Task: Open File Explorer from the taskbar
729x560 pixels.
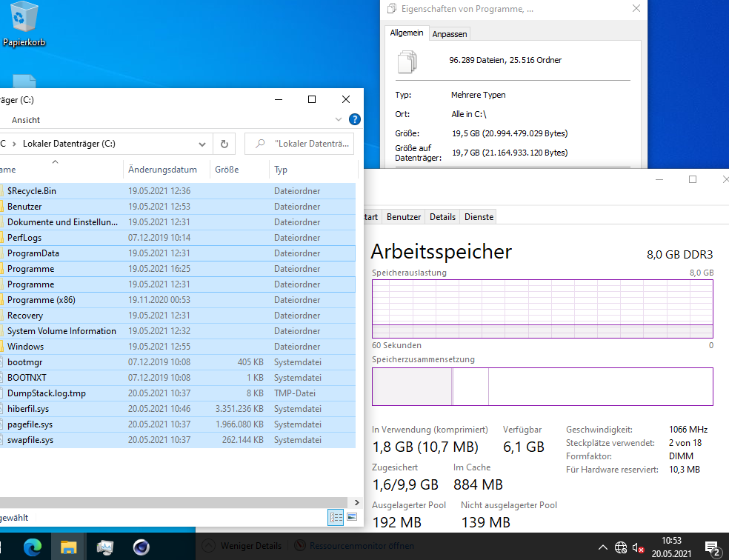Action: [69, 547]
